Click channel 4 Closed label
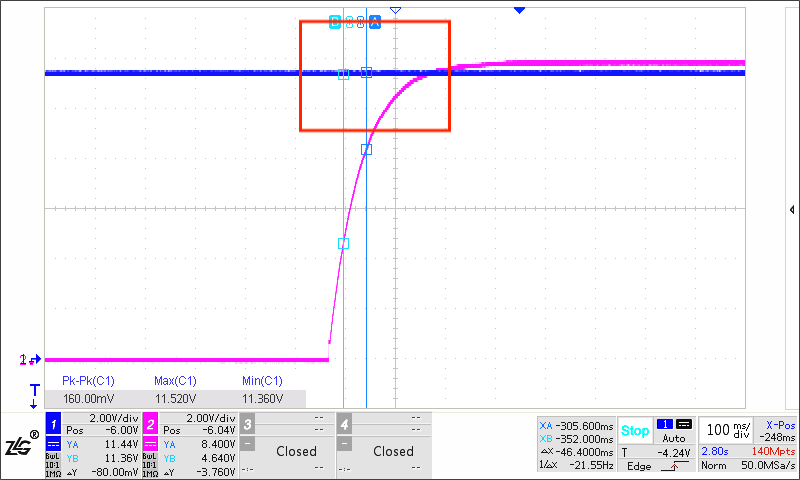Viewport: 800px width, 480px height. click(x=393, y=451)
